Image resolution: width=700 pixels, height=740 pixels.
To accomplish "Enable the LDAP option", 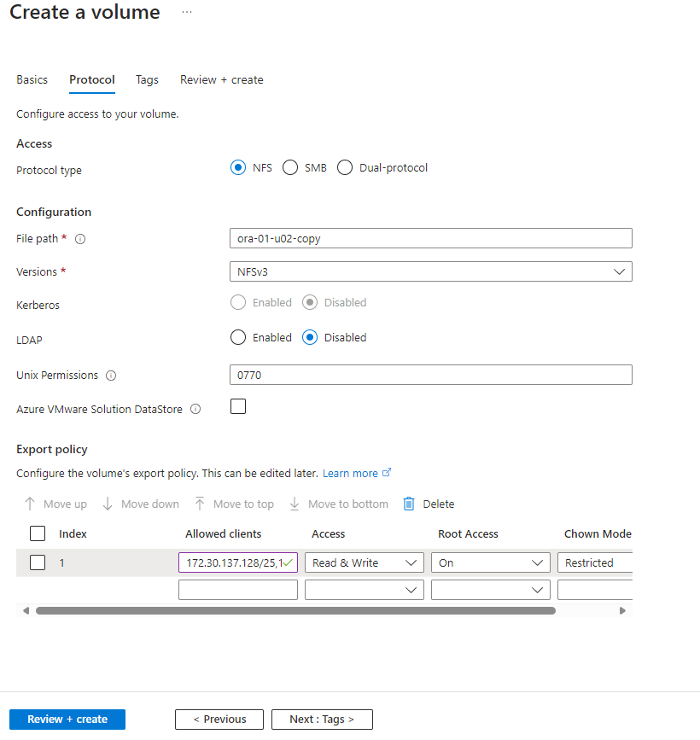I will point(238,337).
